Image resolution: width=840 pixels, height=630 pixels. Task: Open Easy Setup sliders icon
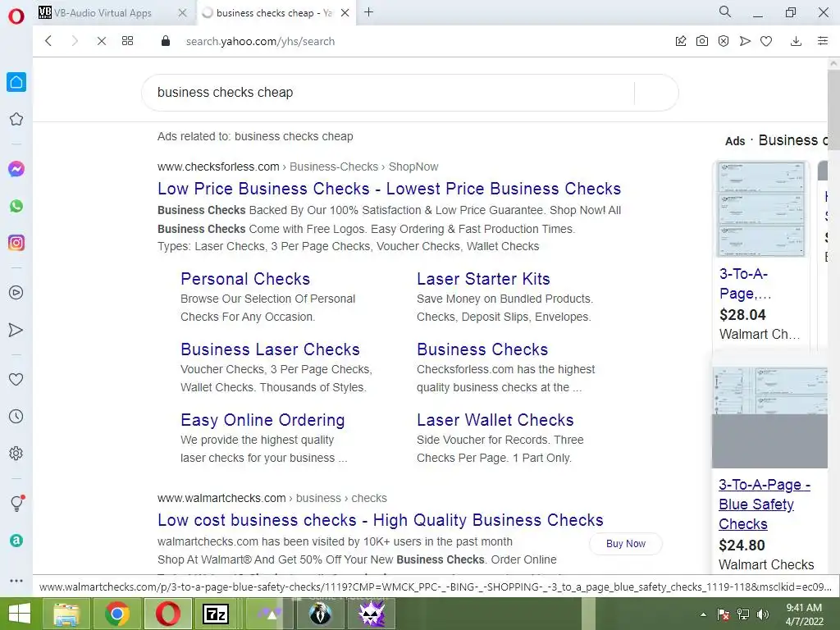click(823, 41)
